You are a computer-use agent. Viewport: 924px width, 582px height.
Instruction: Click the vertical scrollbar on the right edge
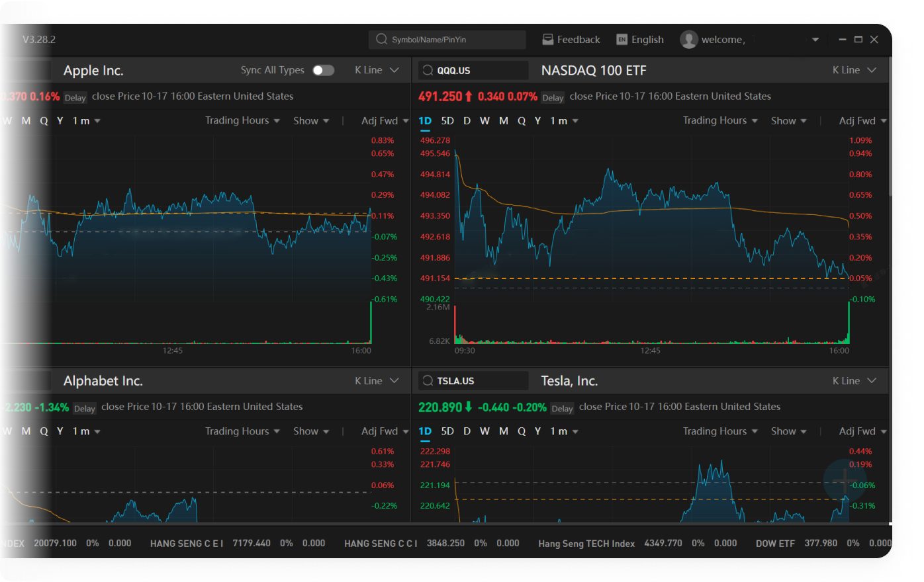pyautogui.click(x=890, y=126)
